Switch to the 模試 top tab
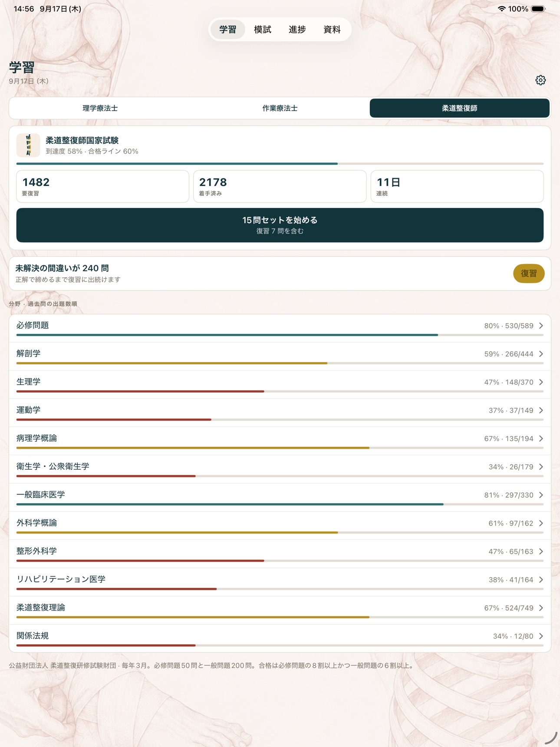Screen dimensions: 560x747 point(263,30)
